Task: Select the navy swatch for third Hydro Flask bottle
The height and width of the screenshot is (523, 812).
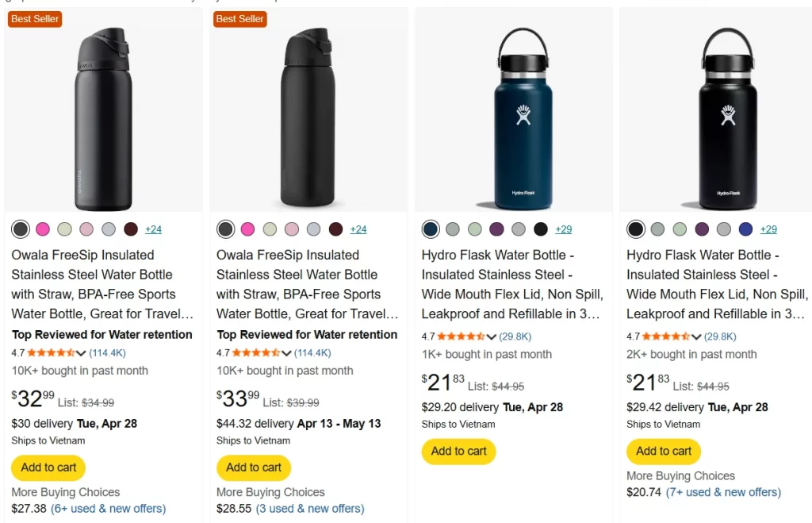Action: pos(429,229)
